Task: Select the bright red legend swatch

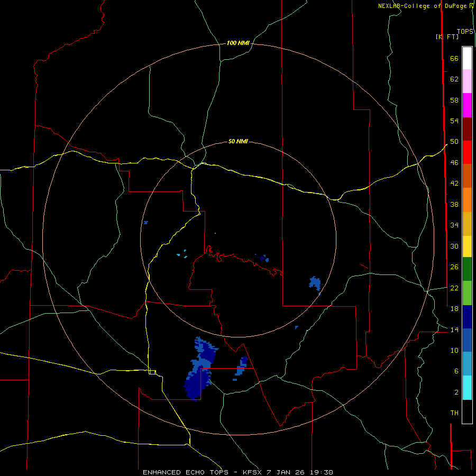Action: (x=467, y=152)
